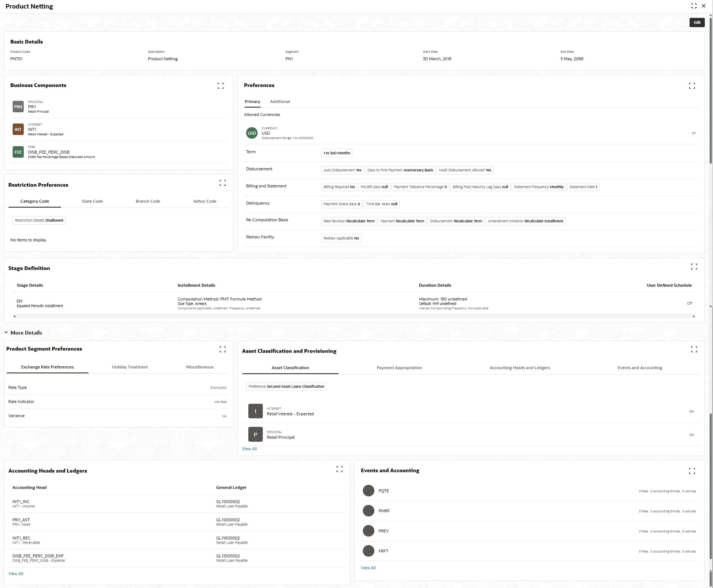Expand the Product Segment Preferences panel
The width and height of the screenshot is (713, 588).
[222, 349]
